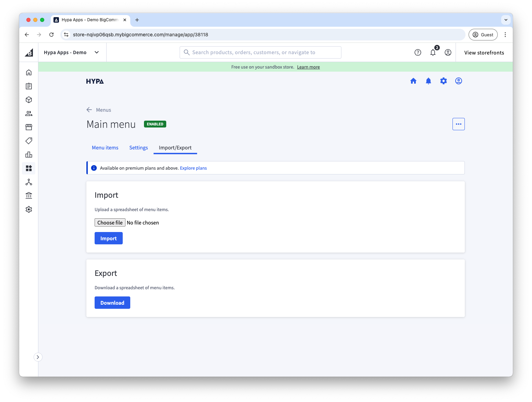The image size is (532, 402).
Task: Click the Learn more link
Action: click(308, 67)
